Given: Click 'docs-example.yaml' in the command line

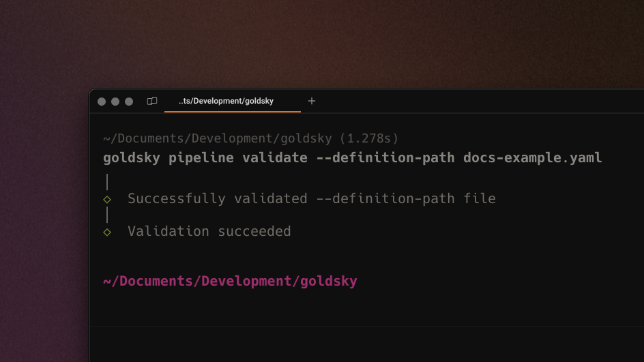Looking at the screenshot, I should click(533, 158).
